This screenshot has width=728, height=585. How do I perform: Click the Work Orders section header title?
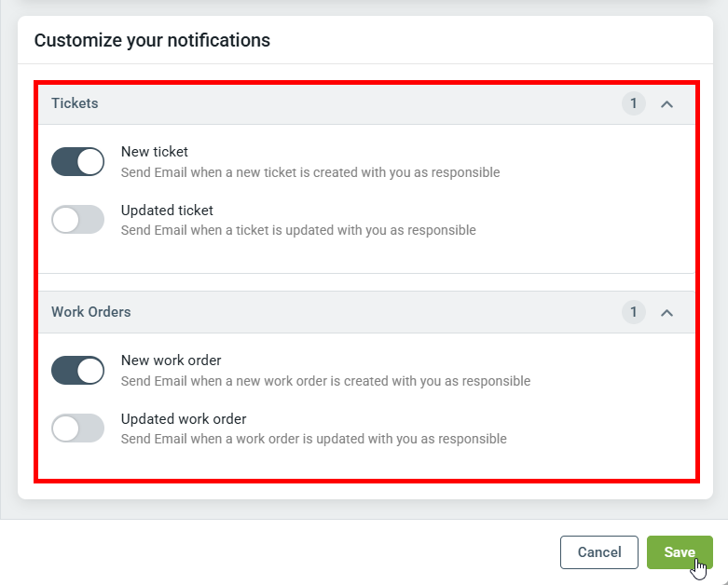90,312
